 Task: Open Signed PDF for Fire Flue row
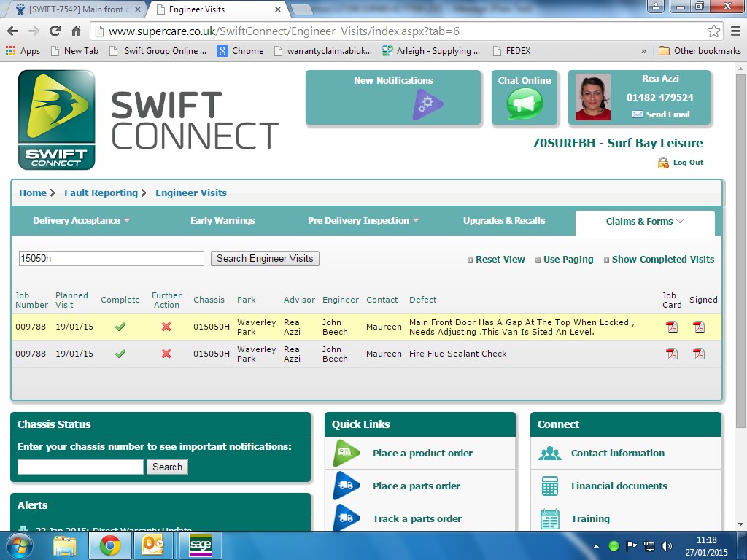coord(699,354)
